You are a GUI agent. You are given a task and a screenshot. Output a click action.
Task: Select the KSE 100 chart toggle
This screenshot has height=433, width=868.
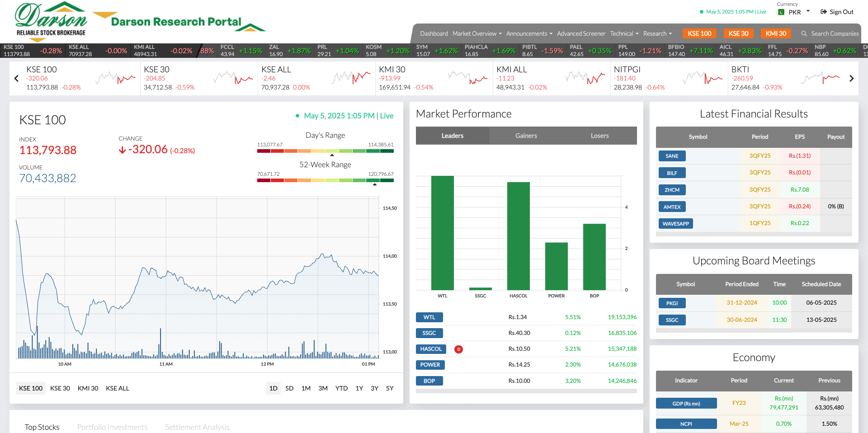click(31, 388)
